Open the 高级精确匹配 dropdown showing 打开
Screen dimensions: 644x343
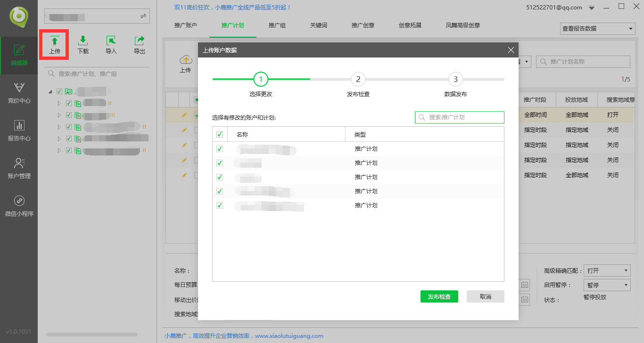pyautogui.click(x=607, y=270)
